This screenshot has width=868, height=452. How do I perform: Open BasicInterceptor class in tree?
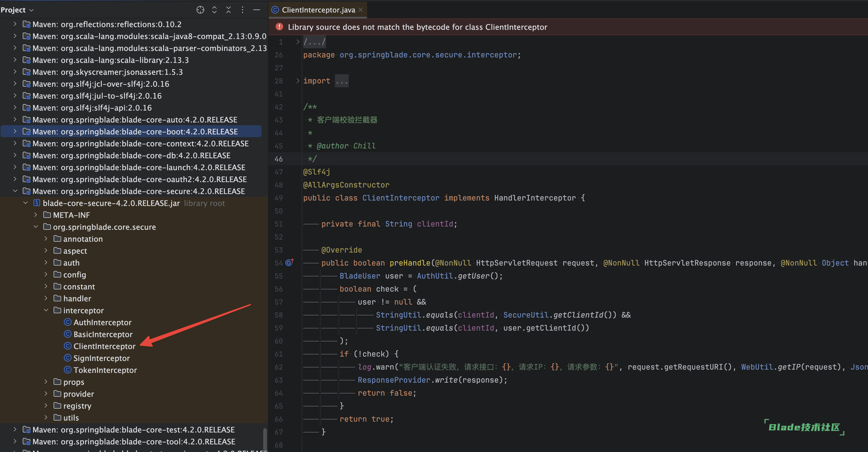(103, 334)
